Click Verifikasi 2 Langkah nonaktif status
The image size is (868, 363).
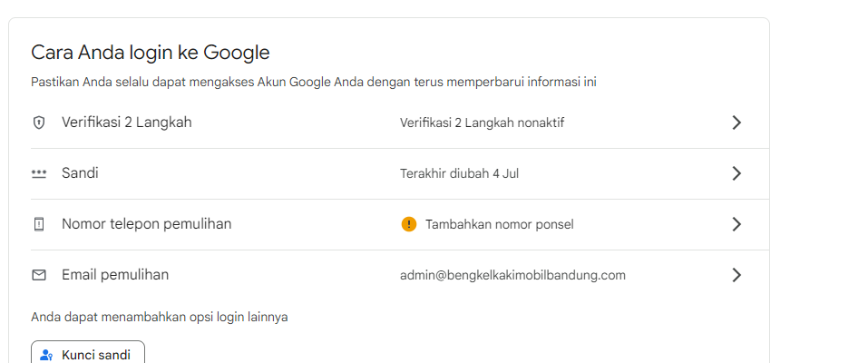pos(483,123)
